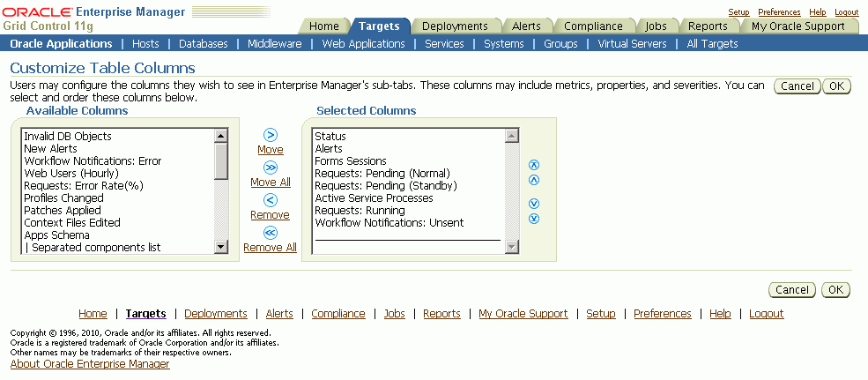868x380 pixels.
Task: Click the Logout link in header
Action: tap(847, 12)
